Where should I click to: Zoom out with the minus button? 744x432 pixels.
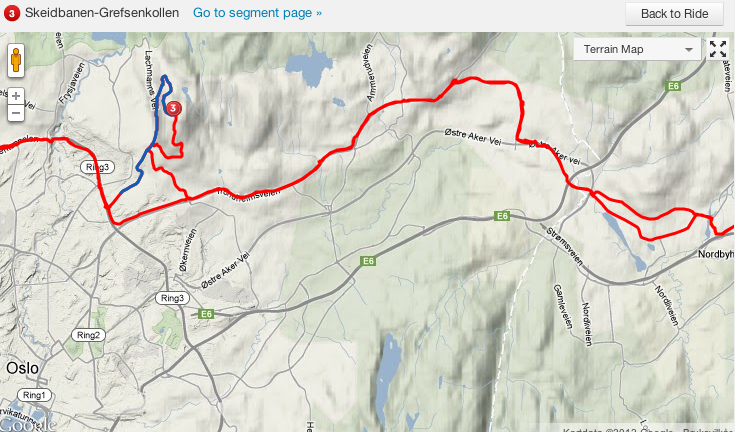[x=16, y=113]
